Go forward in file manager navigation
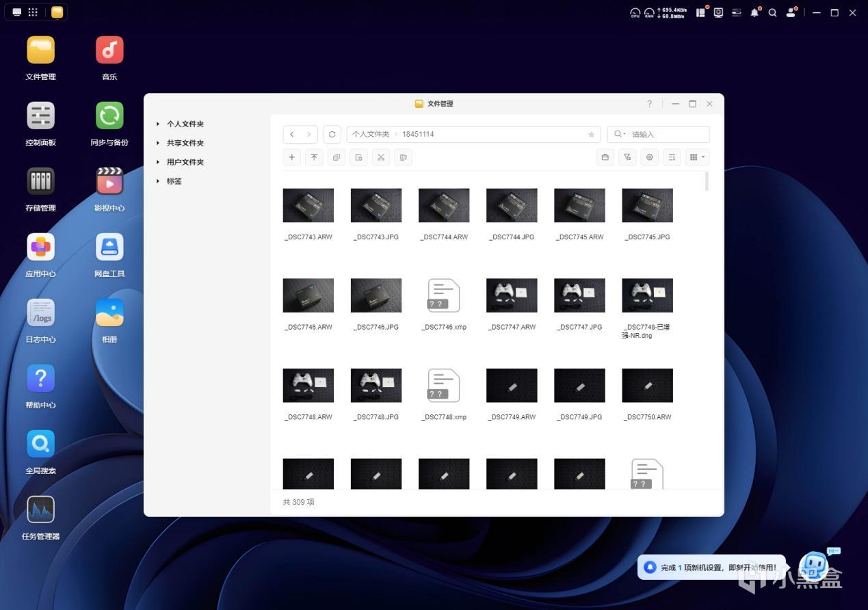This screenshot has height=610, width=868. [309, 134]
